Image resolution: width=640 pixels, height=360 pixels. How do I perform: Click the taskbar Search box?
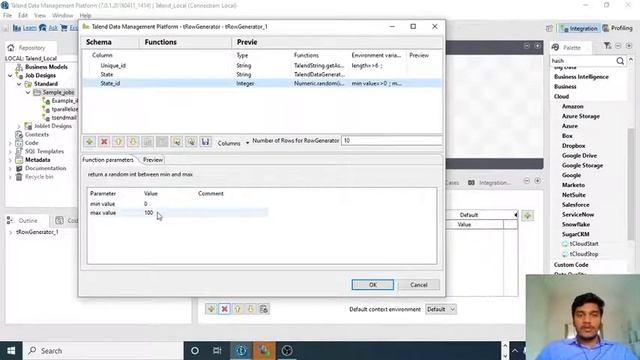(103, 351)
